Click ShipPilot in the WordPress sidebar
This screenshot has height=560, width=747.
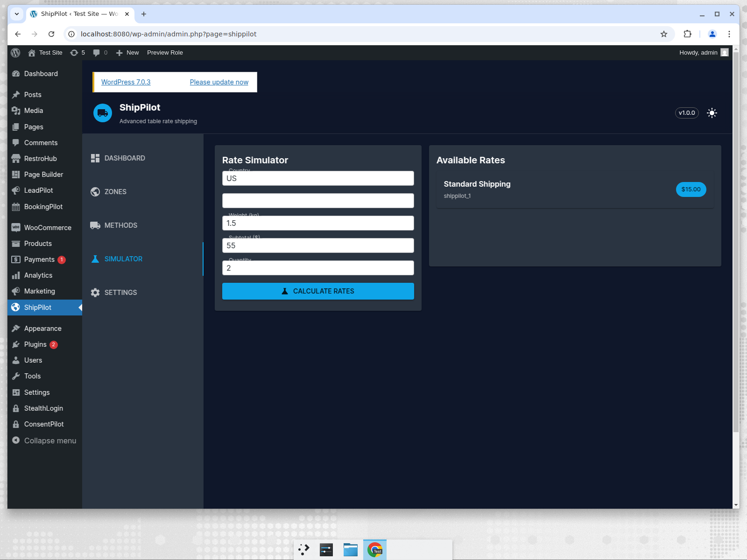click(45, 308)
